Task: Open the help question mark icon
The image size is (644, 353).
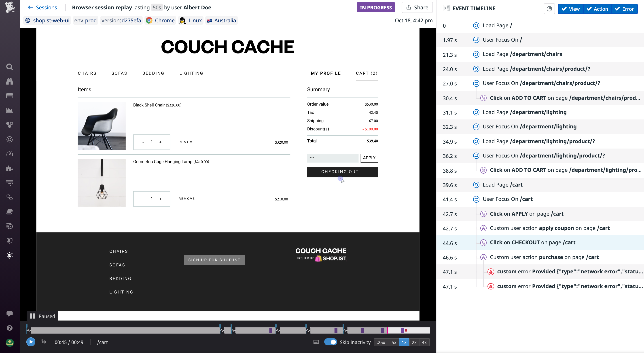Action: pos(9,328)
